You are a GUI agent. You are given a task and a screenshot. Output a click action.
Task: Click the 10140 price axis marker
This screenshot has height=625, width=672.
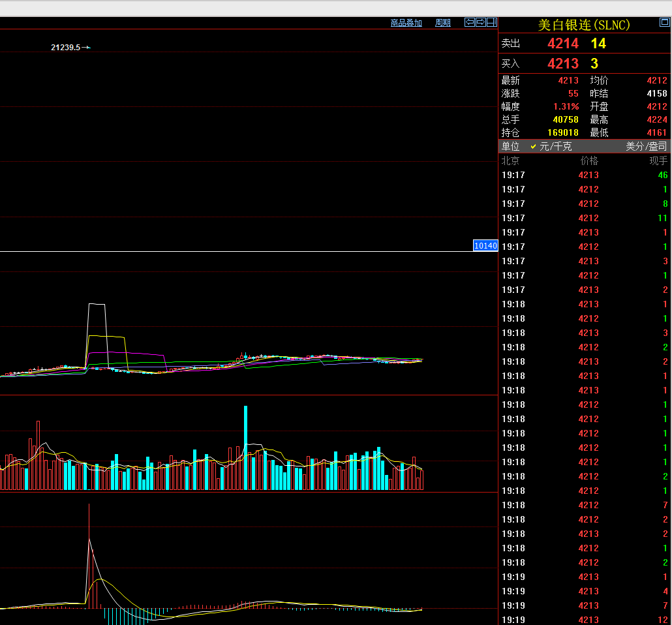pyautogui.click(x=485, y=246)
